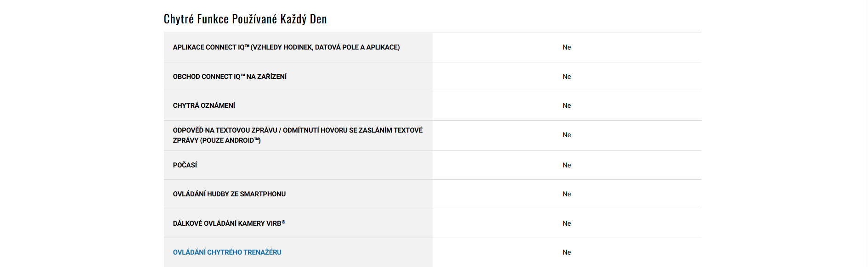Open the "OVLÁDÁNÍ CHYTRÉHO TRENAŽÉRU" link

[x=227, y=252]
